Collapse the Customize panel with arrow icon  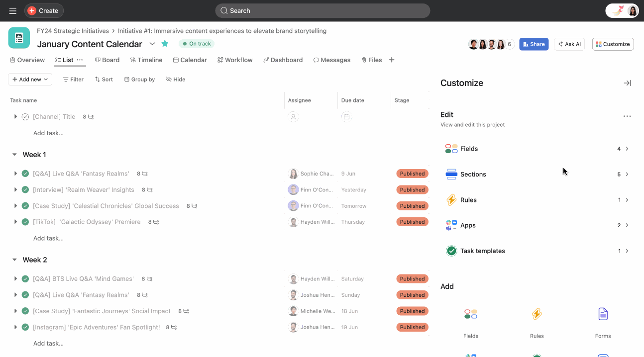(x=627, y=83)
